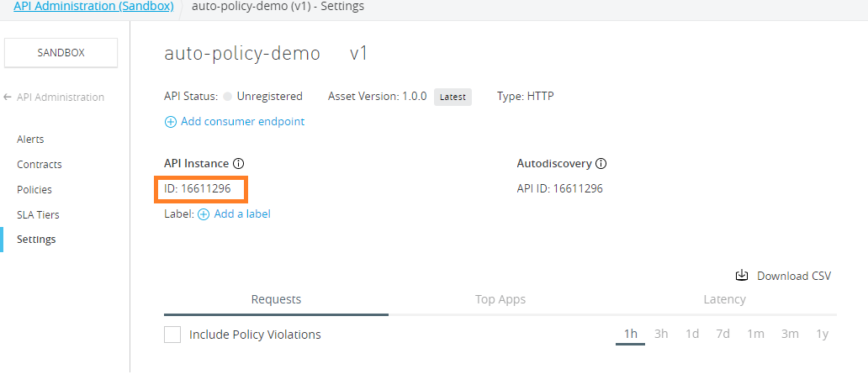This screenshot has width=868, height=385.
Task: Select the 1d time range
Action: point(692,335)
